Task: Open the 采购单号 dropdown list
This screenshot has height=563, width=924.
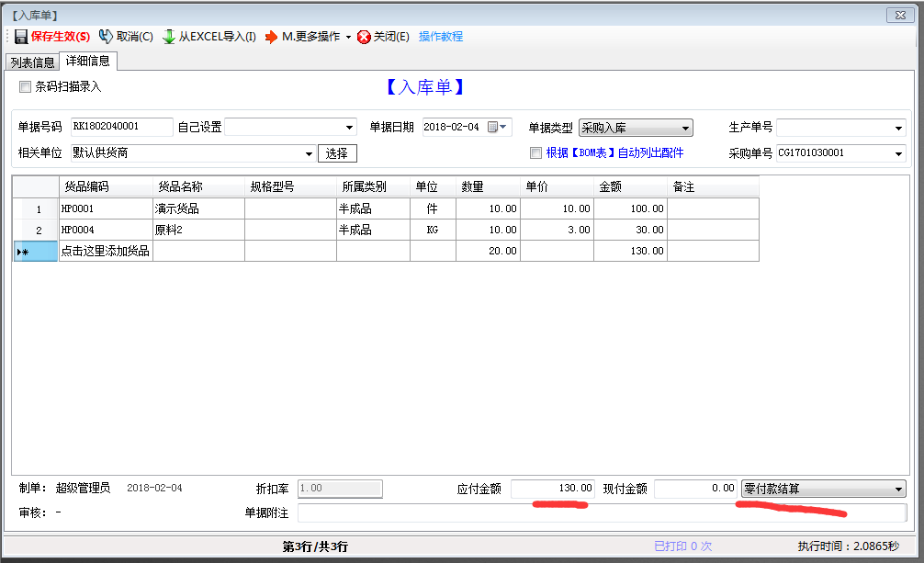Action: click(x=897, y=153)
